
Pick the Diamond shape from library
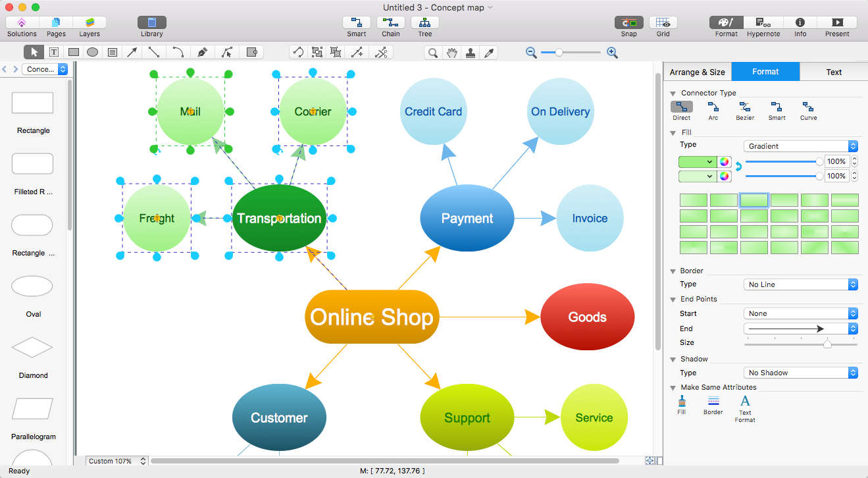[32, 347]
